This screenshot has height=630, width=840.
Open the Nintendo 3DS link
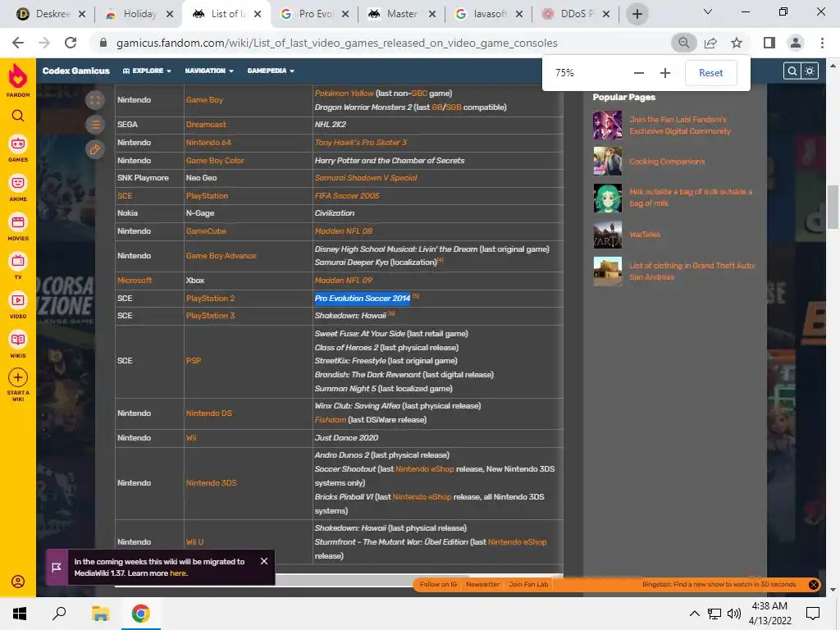tap(211, 482)
